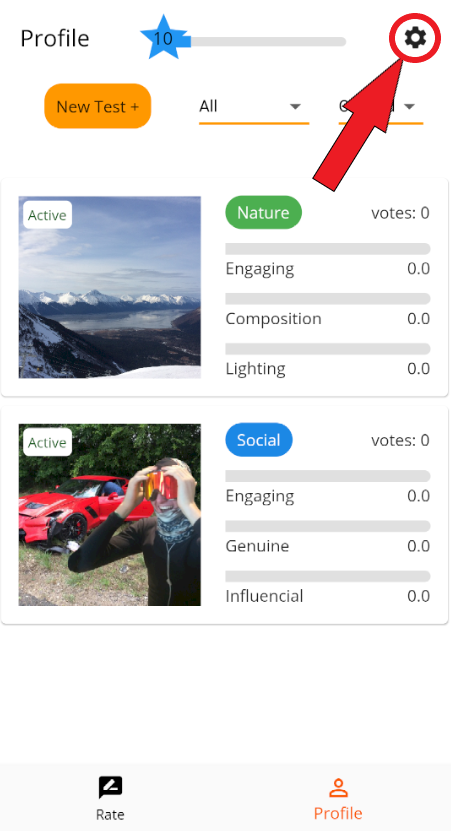Switch to the Rate tab
The width and height of the screenshot is (451, 831).
[110, 798]
